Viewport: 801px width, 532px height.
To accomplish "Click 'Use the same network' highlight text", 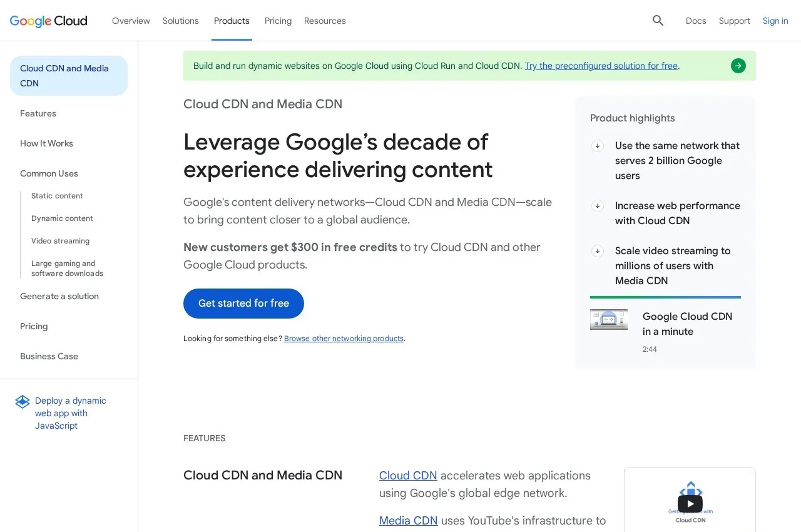I will coord(677,161).
